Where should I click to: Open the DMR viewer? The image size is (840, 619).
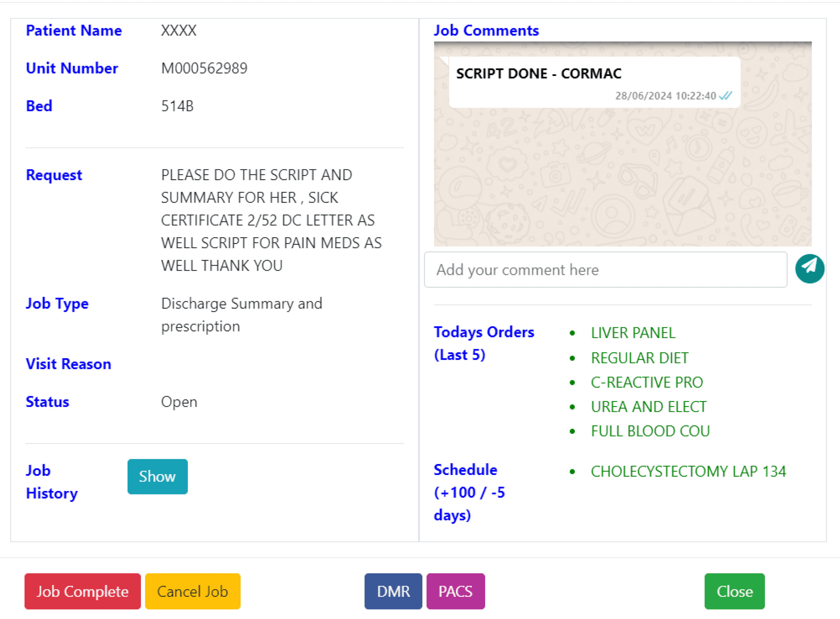pyautogui.click(x=393, y=591)
